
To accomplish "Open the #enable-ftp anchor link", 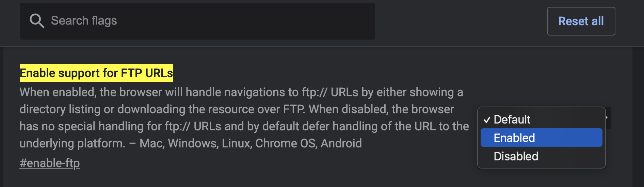I will pyautogui.click(x=50, y=163).
